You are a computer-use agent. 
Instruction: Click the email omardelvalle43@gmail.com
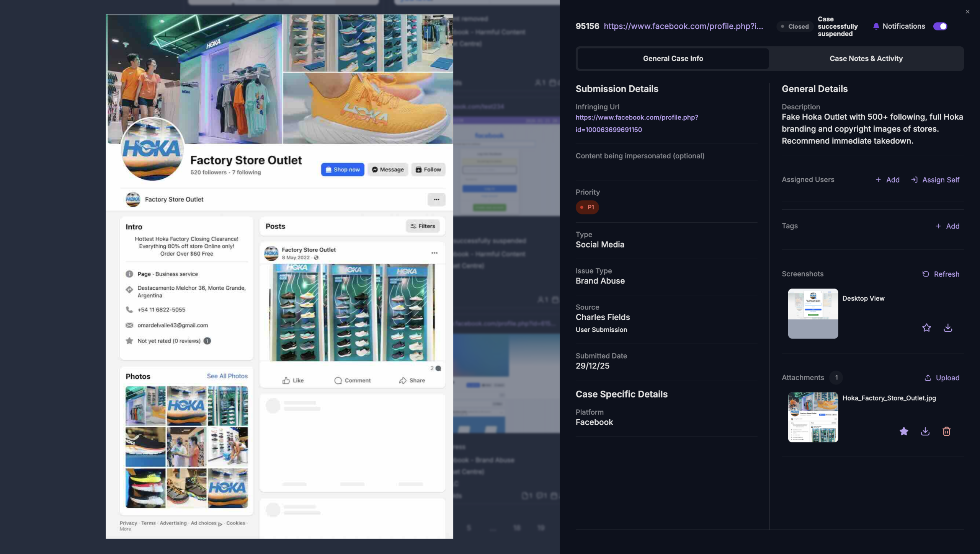tap(173, 325)
